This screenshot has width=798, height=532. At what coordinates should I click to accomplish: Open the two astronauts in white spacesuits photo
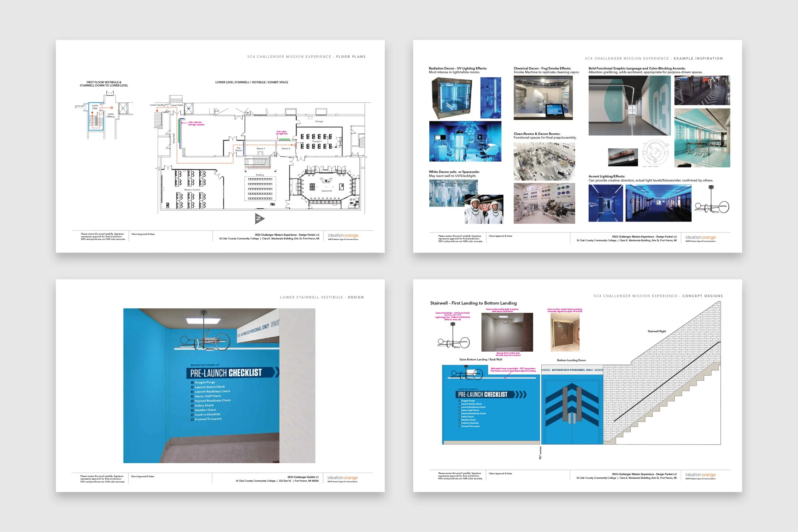[x=484, y=209]
